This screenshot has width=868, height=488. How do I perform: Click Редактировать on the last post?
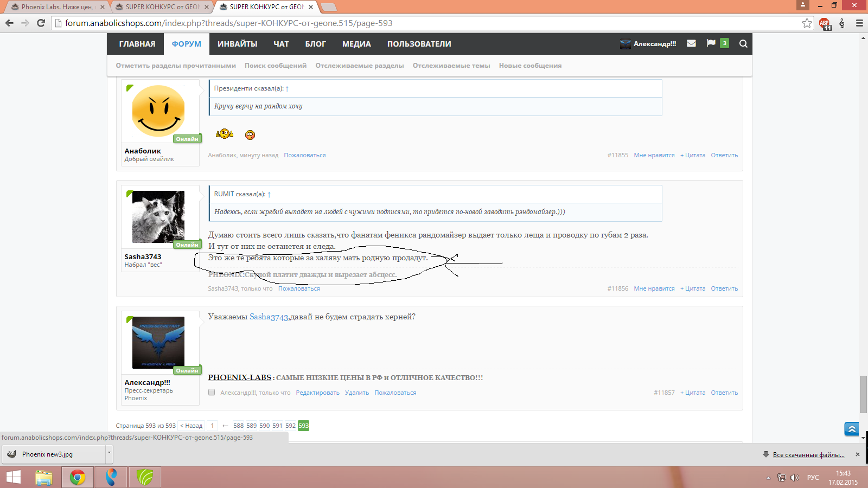[317, 393]
